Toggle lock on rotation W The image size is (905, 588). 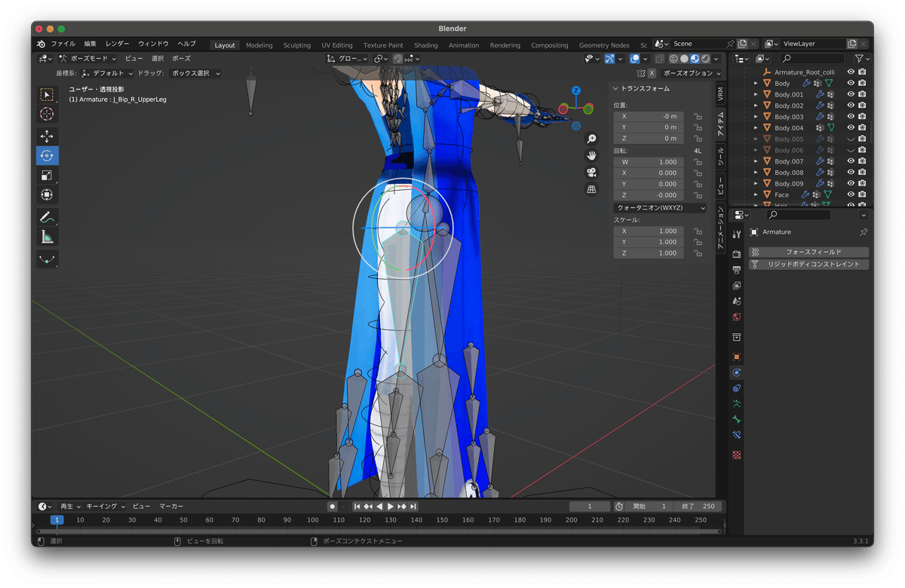[x=698, y=162]
